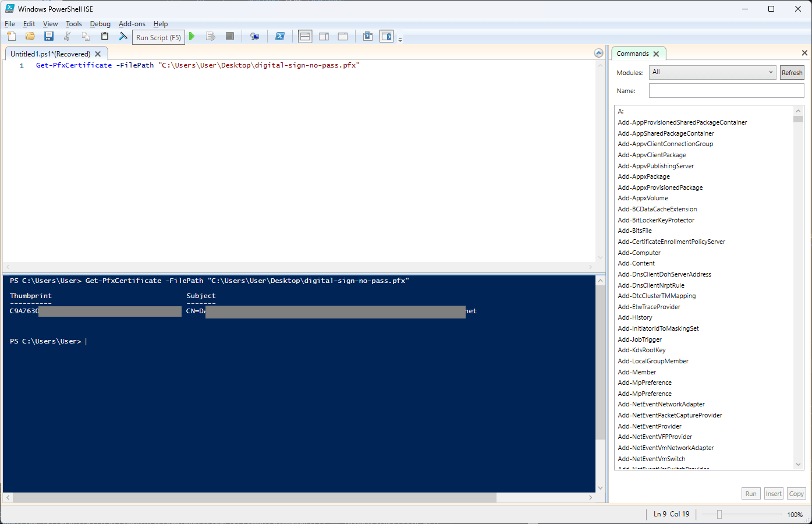Viewport: 812px width, 524px height.
Task: Close the Commands tab with its X
Action: pos(656,54)
